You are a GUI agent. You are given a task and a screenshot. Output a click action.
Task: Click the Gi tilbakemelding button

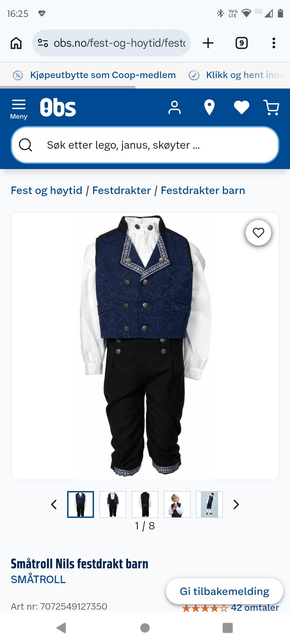pos(224,591)
